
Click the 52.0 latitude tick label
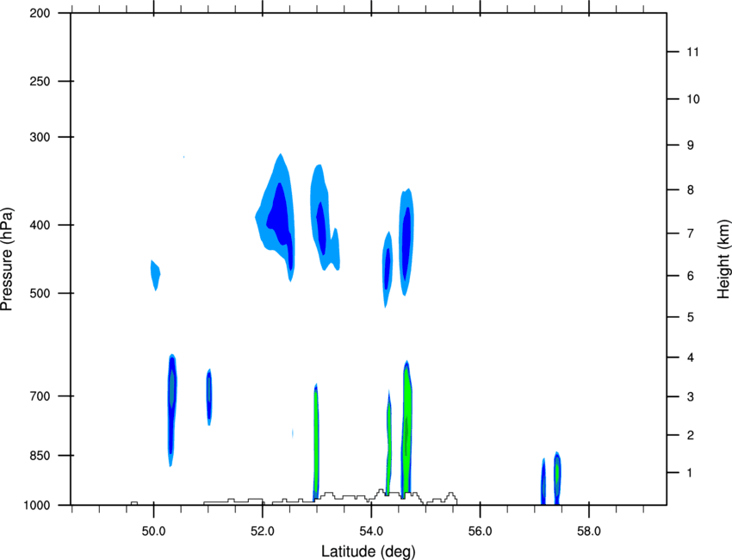click(x=263, y=532)
